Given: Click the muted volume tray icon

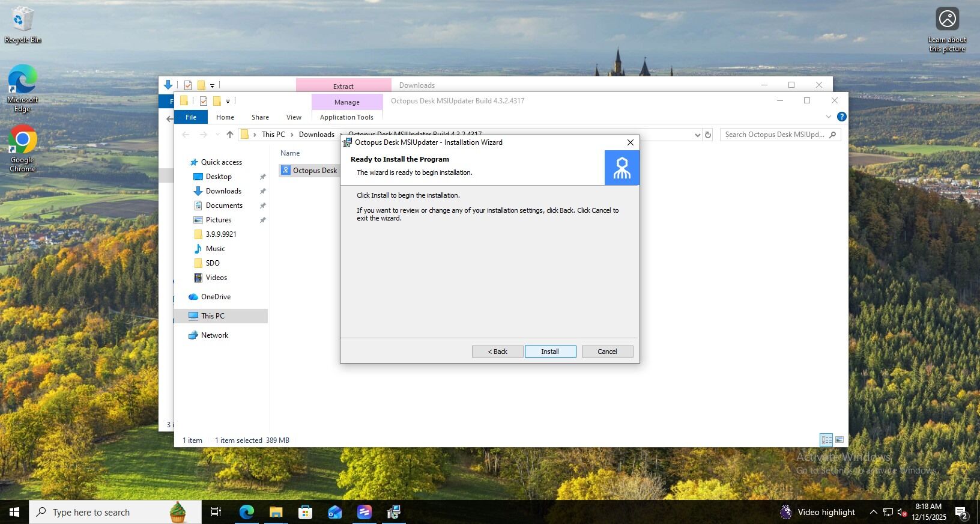Looking at the screenshot, I should [x=902, y=512].
